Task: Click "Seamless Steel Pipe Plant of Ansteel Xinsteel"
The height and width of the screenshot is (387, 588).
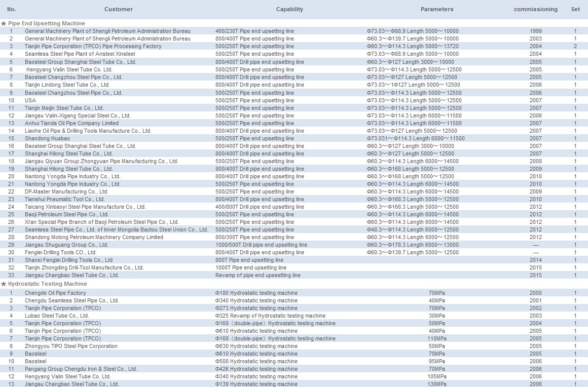Action: [x=80, y=54]
